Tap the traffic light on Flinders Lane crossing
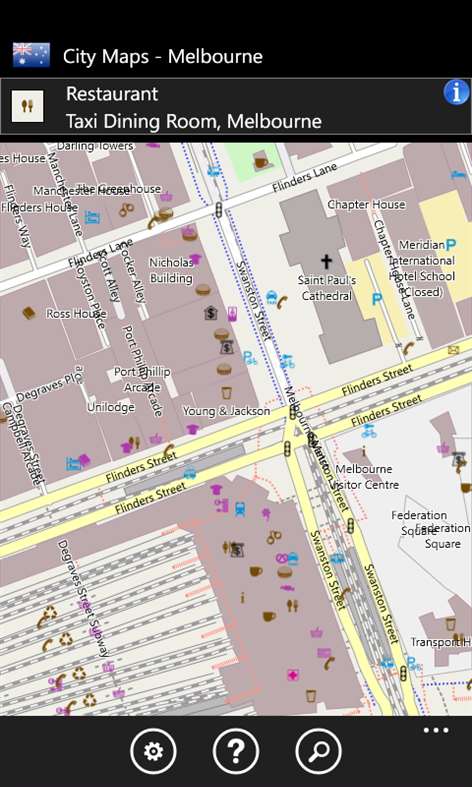The image size is (472, 787). (x=219, y=210)
